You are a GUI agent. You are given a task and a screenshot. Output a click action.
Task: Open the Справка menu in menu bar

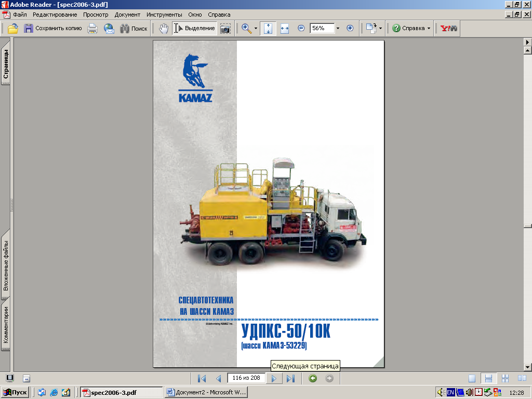coord(219,15)
